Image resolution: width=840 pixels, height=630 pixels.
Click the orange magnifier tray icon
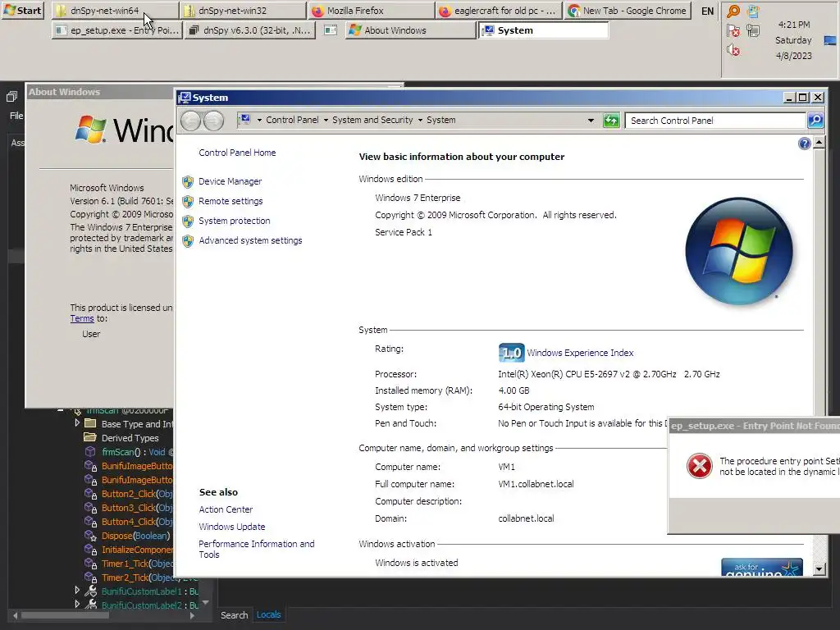(733, 11)
